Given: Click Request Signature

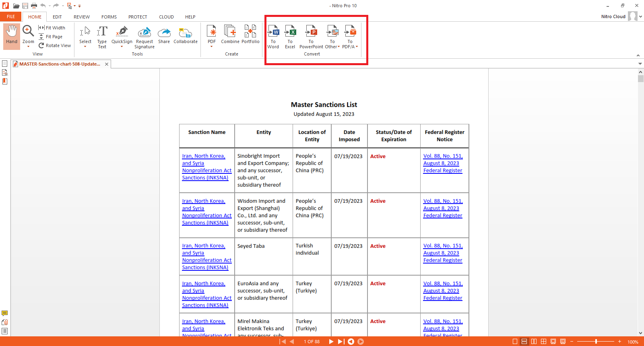Looking at the screenshot, I should [144, 37].
